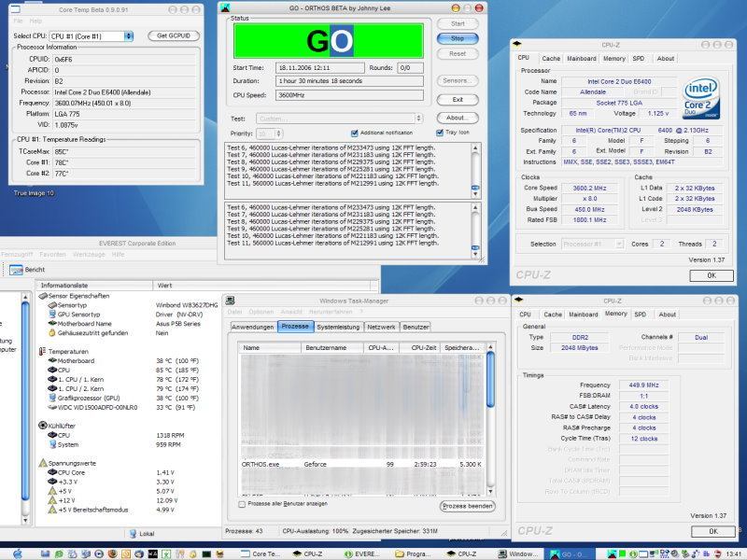The height and width of the screenshot is (560, 747).
Task: Click the Informationsliste column header in EVEREST
Action: click(94, 286)
